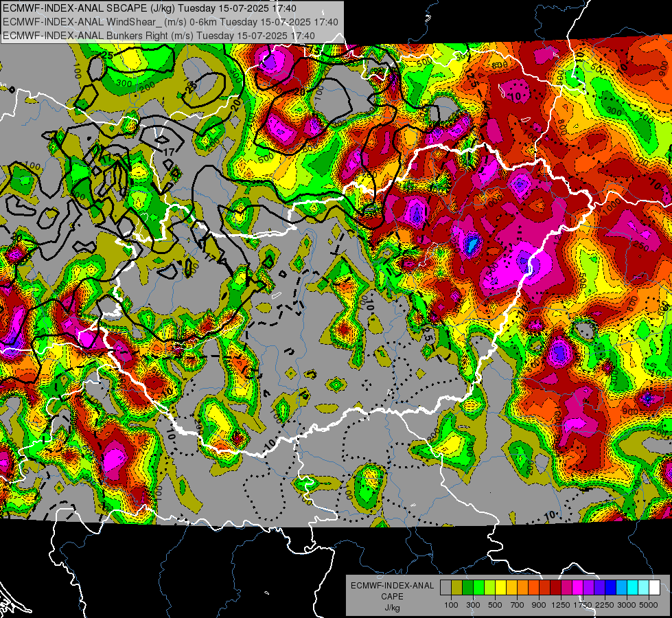Image resolution: width=672 pixels, height=618 pixels.
Task: Select the dark red legend swatch before 1250
Action: (555, 587)
